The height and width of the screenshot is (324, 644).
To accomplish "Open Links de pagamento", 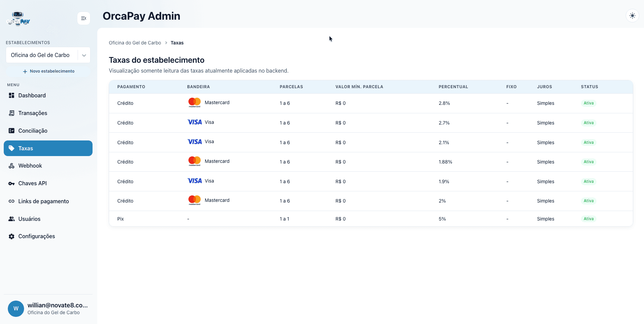I will (48, 201).
